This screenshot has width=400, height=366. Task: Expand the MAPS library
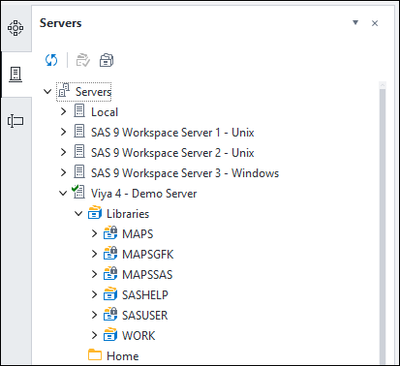click(x=94, y=234)
